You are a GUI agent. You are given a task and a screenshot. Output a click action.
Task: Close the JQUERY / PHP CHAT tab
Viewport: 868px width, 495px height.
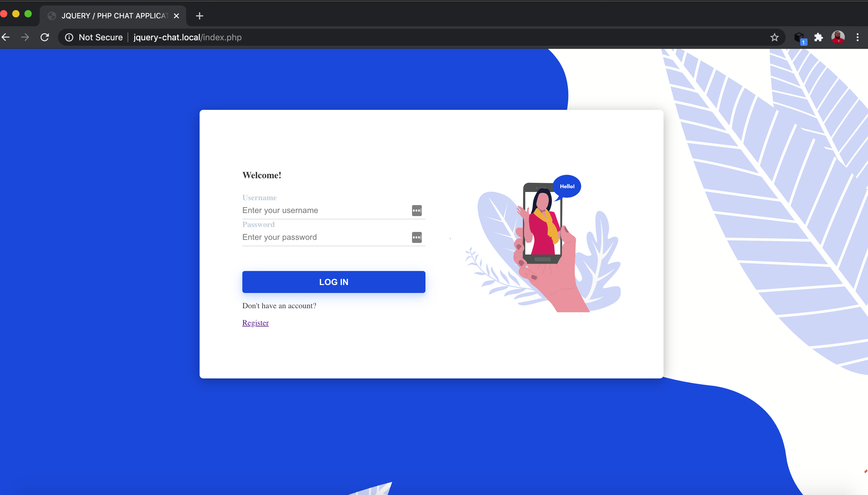pyautogui.click(x=176, y=16)
